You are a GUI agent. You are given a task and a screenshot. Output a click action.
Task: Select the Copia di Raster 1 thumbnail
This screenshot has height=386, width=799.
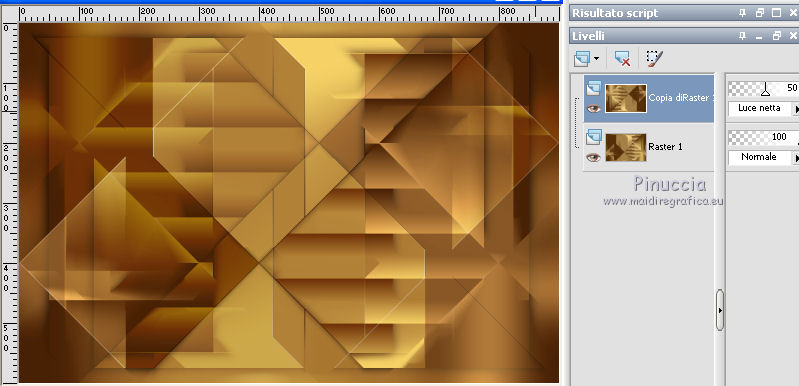tap(626, 98)
